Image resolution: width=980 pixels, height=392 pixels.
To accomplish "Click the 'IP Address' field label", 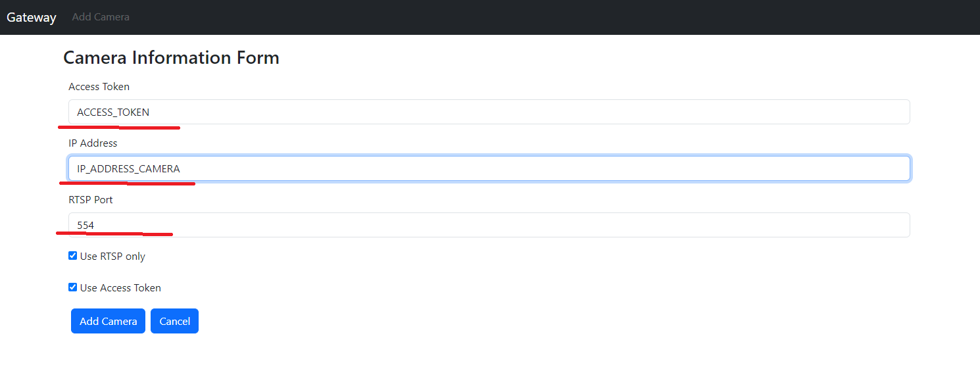I will [x=93, y=143].
